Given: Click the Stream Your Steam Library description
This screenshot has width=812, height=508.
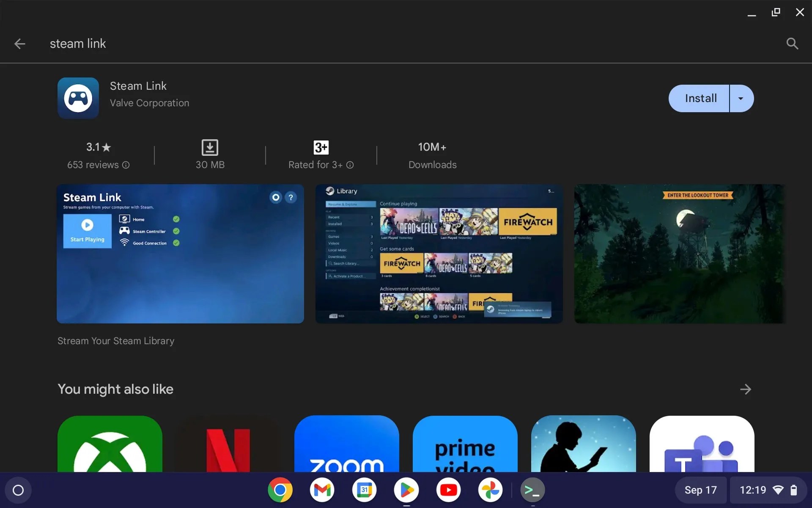Looking at the screenshot, I should pos(116,341).
